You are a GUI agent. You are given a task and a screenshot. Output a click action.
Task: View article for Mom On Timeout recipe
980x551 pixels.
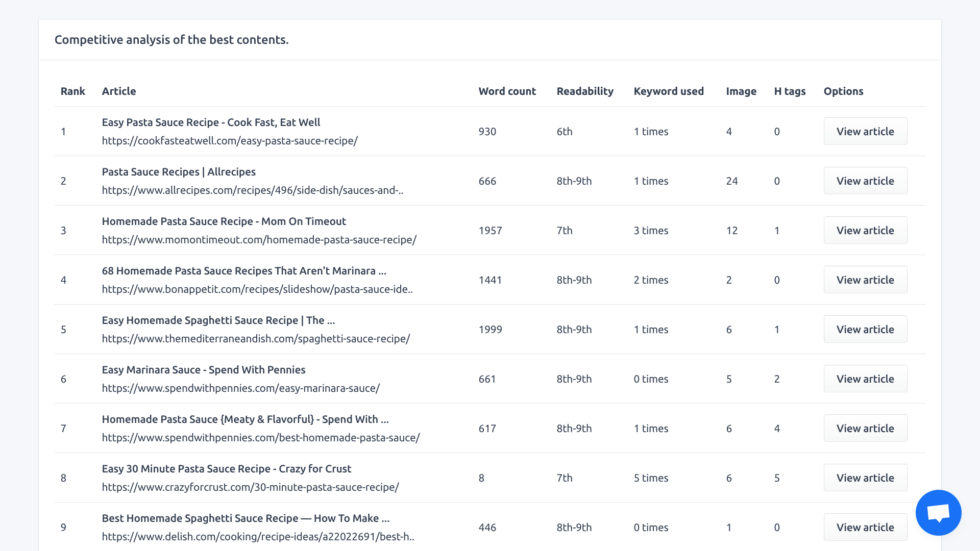click(x=865, y=230)
